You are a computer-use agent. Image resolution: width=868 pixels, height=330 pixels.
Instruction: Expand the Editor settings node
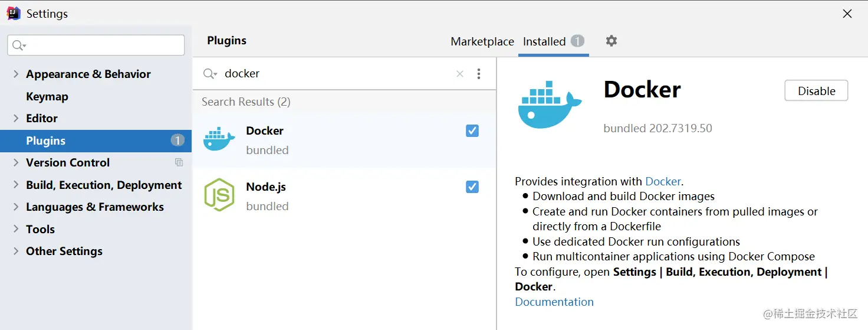coord(16,119)
